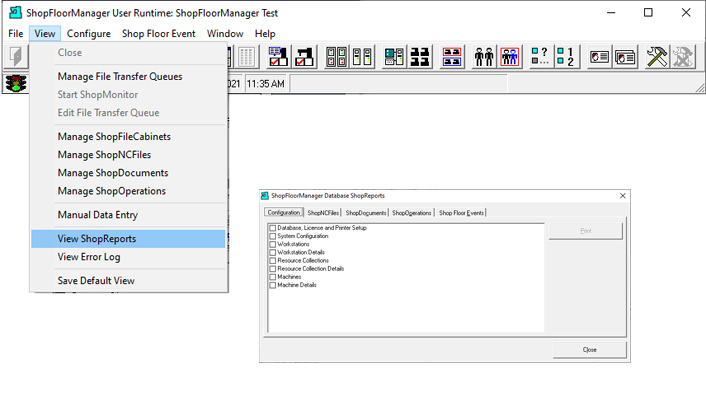Open the Configure menu

point(89,34)
